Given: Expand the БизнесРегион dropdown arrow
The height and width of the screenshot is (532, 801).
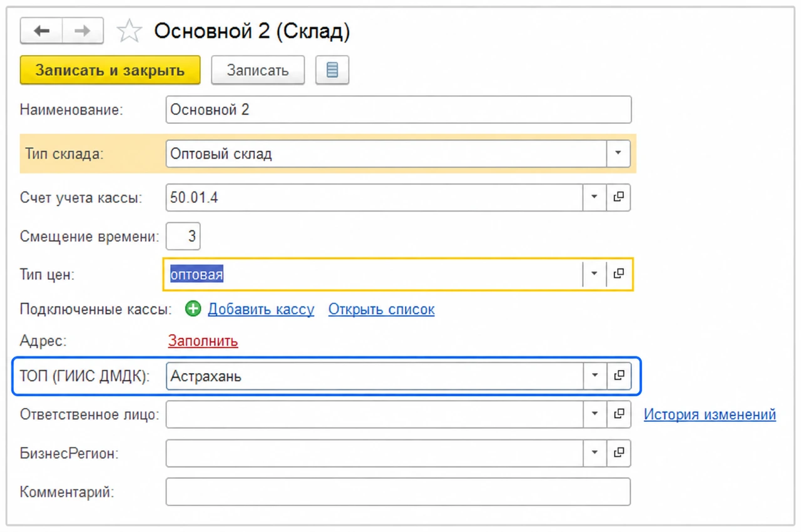Looking at the screenshot, I should click(x=594, y=453).
